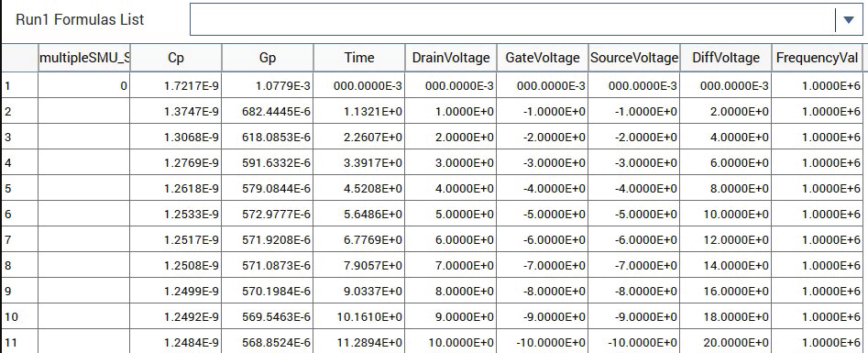The height and width of the screenshot is (353, 868).
Task: Click the Cp cell 1.2499E-9
Action: tap(176, 291)
